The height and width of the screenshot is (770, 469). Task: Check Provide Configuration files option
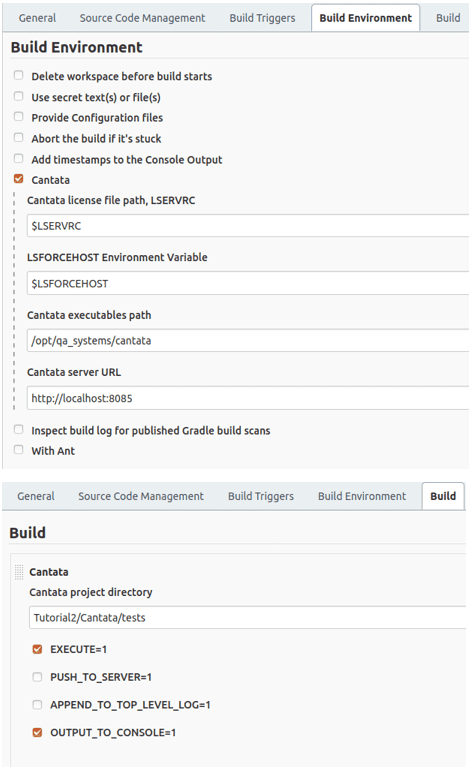pyautogui.click(x=19, y=117)
